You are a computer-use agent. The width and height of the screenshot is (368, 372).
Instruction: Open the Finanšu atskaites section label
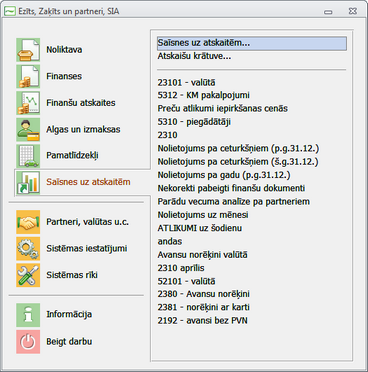coord(81,103)
